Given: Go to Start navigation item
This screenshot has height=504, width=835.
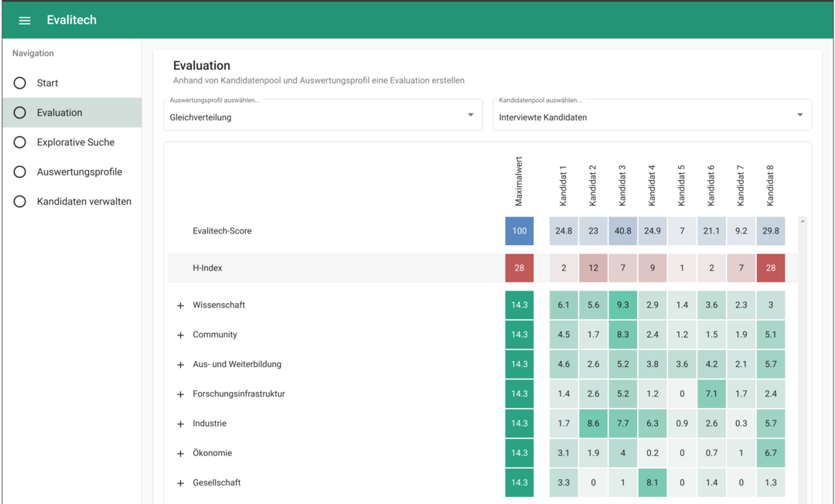Looking at the screenshot, I should pos(72,83).
